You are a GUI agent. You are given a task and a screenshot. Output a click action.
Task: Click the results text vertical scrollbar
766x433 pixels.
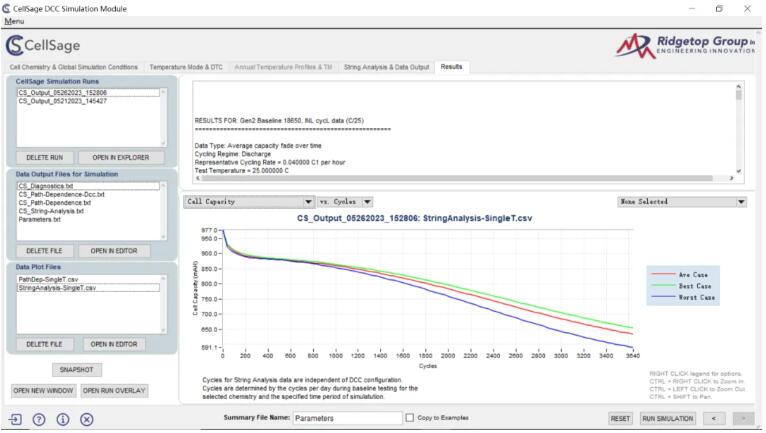coord(739,129)
